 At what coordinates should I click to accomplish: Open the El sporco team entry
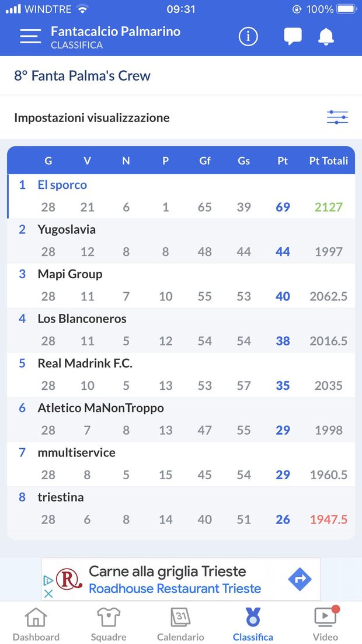coord(62,185)
